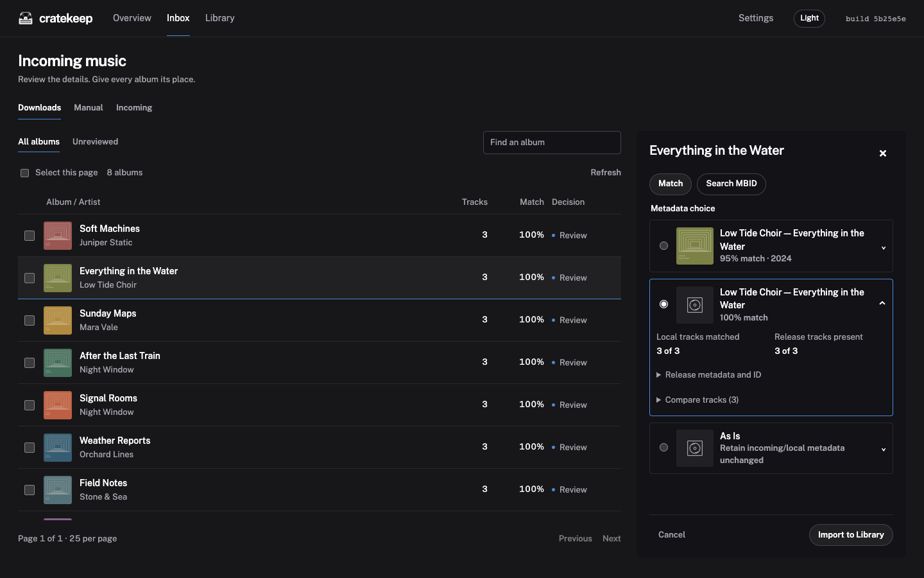Click the Match button
The width and height of the screenshot is (924, 578).
(x=671, y=184)
